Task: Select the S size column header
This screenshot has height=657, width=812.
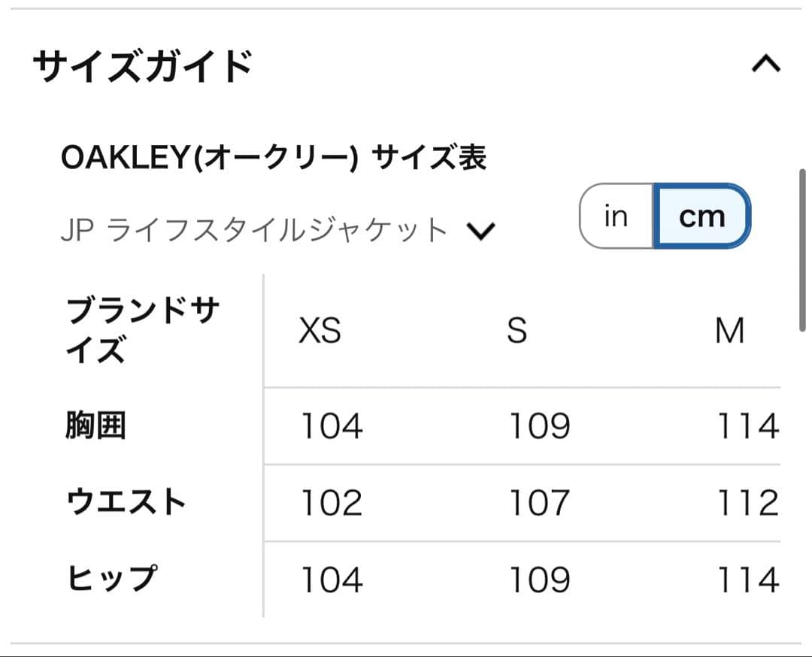Action: point(517,332)
